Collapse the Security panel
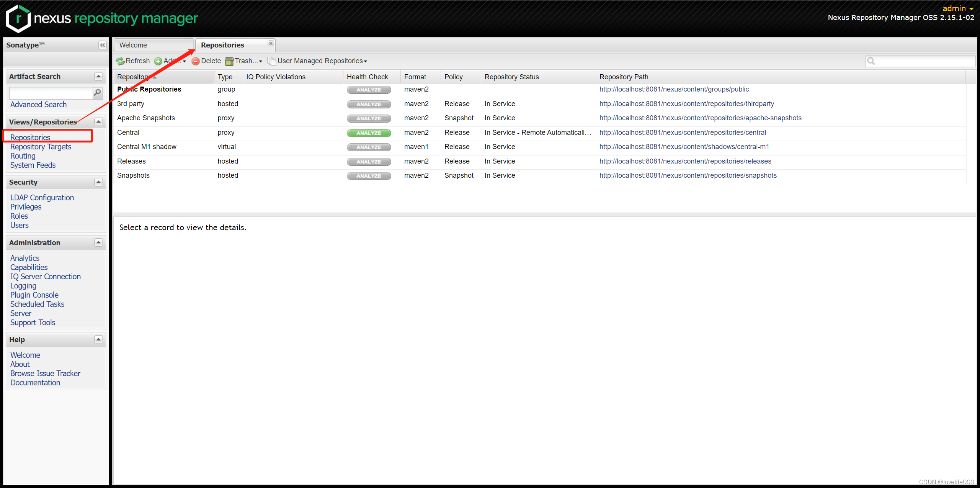Viewport: 980px width, 488px height. (x=98, y=182)
